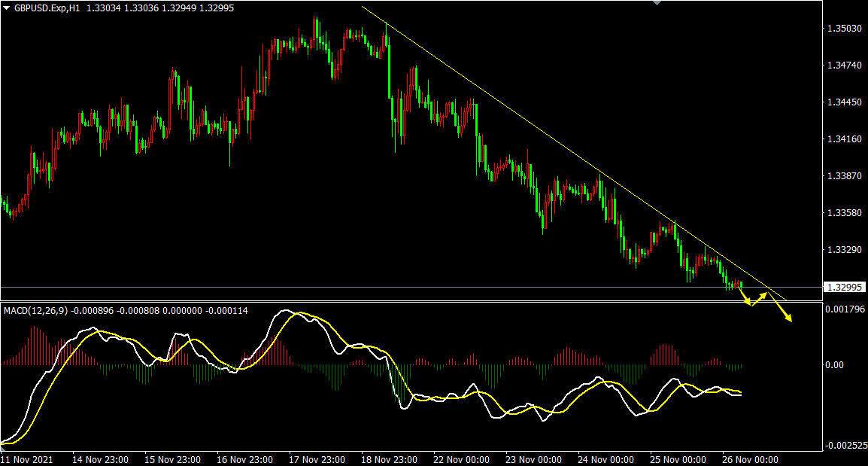Click the 11 Nov 2021 date label
This screenshot has height=466, width=868.
tap(27, 459)
